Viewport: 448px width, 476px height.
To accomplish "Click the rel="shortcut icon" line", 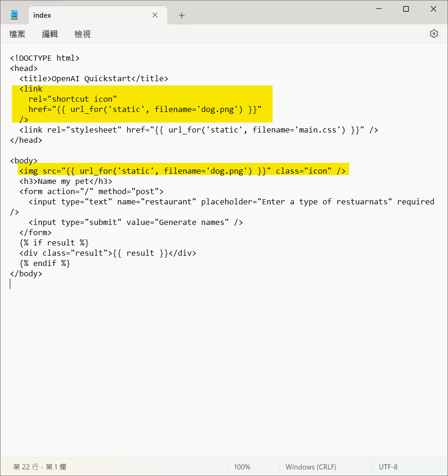I will [x=72, y=99].
